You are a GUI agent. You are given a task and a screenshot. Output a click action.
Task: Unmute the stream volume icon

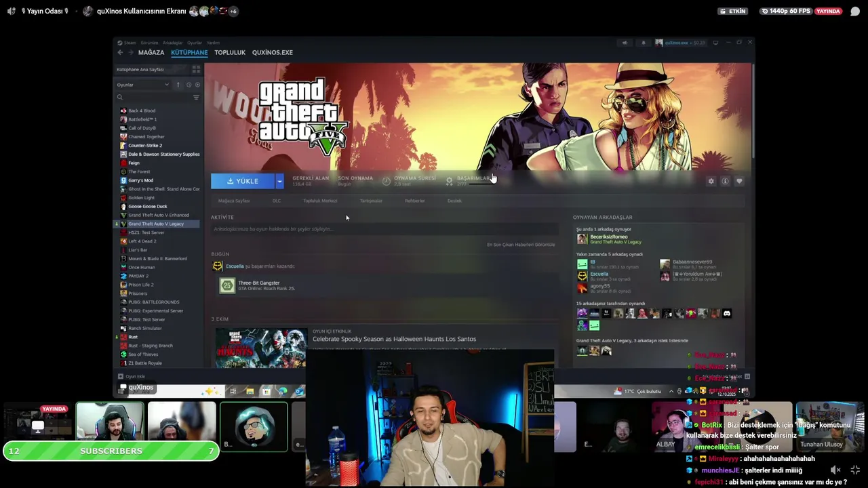pos(835,470)
